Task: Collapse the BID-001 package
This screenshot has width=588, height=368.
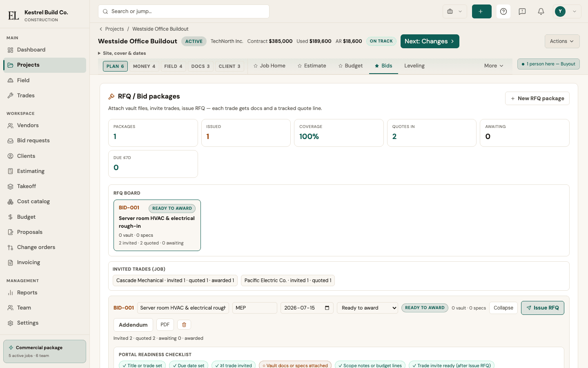Action: [503, 308]
